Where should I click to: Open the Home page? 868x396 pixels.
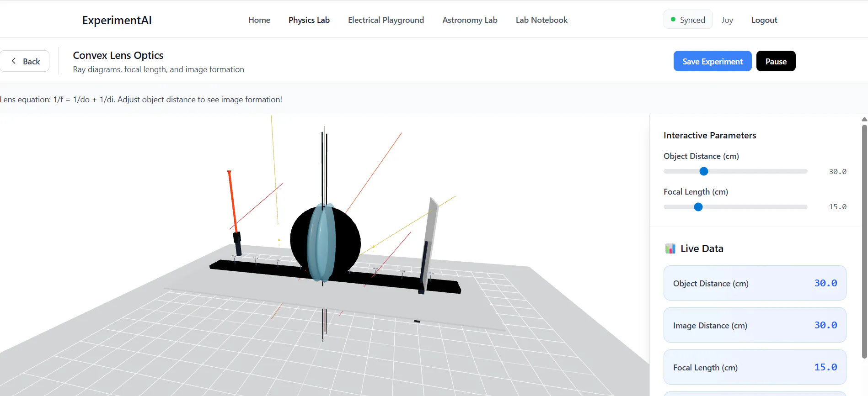click(259, 20)
